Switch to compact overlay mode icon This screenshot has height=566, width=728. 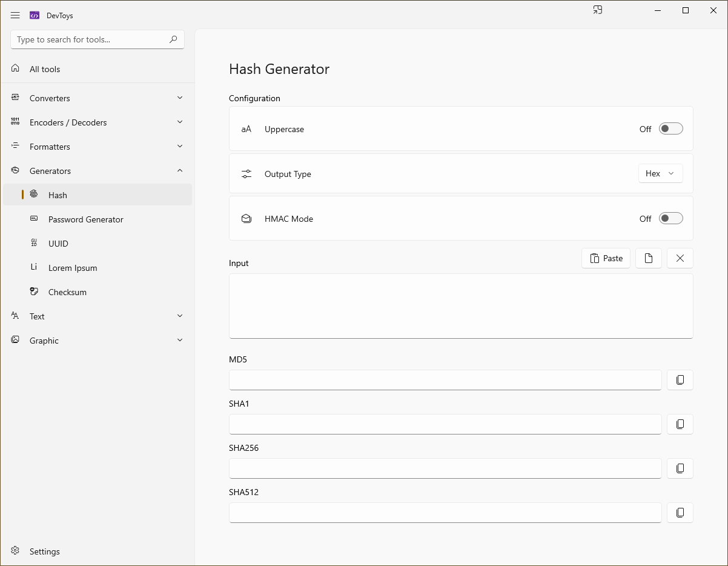[x=598, y=10]
